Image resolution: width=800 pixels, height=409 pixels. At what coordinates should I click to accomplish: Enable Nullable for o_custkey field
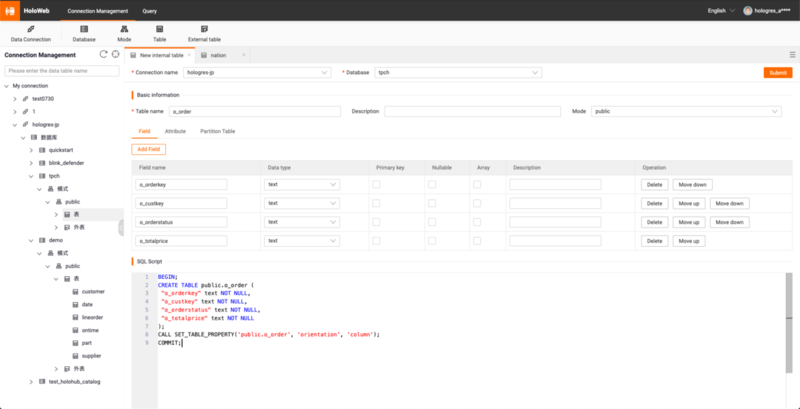(x=433, y=203)
